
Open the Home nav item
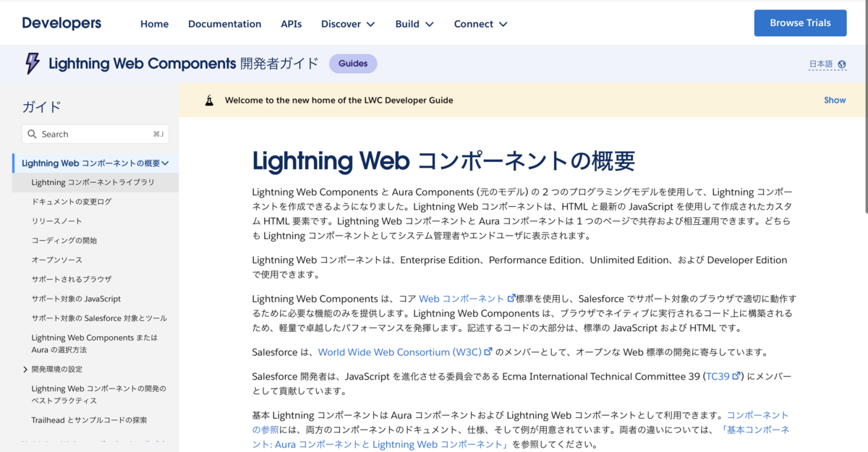coord(154,24)
